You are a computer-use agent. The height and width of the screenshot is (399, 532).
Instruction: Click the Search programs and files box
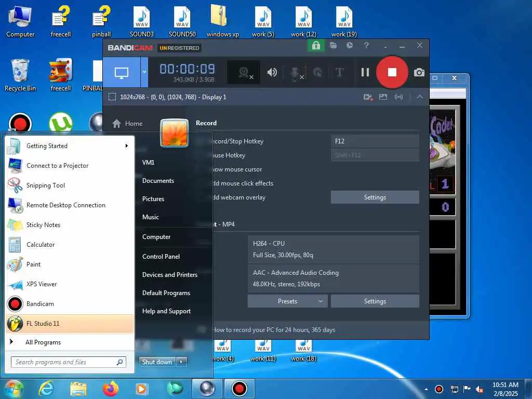tap(69, 362)
